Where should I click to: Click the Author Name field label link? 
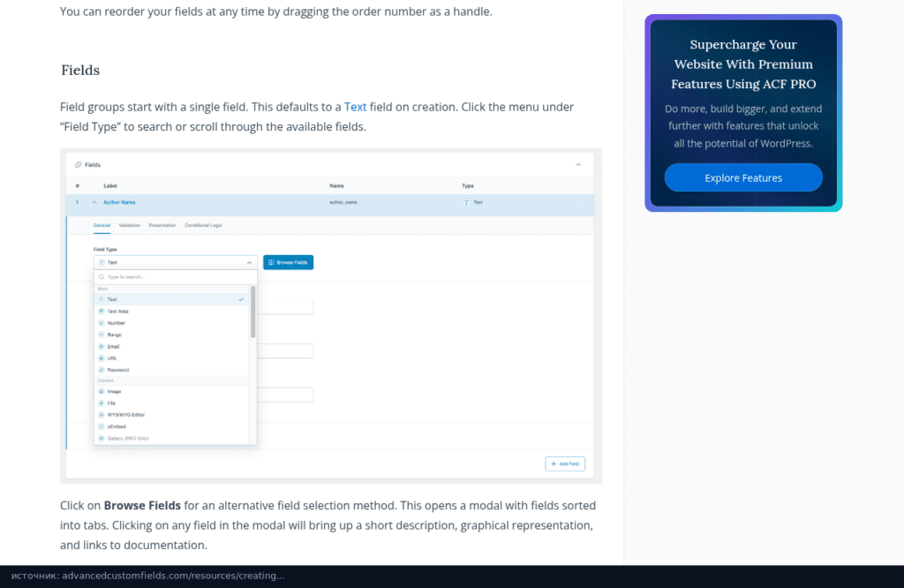click(x=119, y=202)
